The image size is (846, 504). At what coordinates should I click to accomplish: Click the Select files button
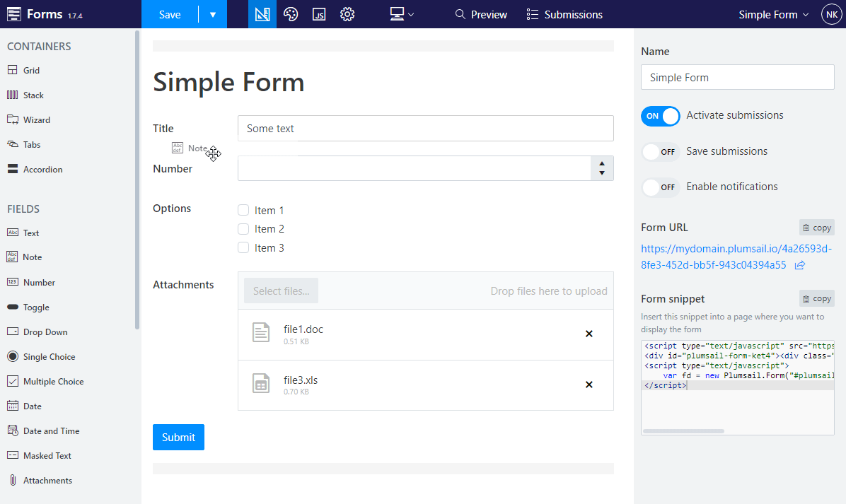(281, 291)
